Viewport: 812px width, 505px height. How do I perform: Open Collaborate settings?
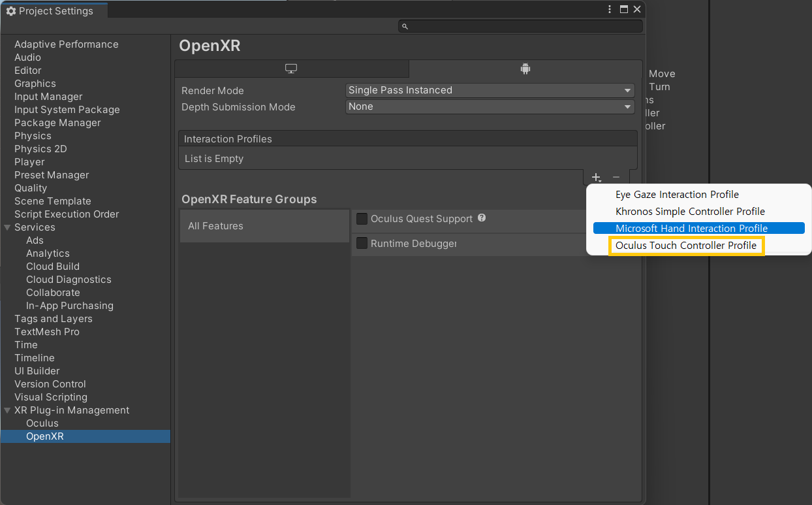click(x=53, y=293)
